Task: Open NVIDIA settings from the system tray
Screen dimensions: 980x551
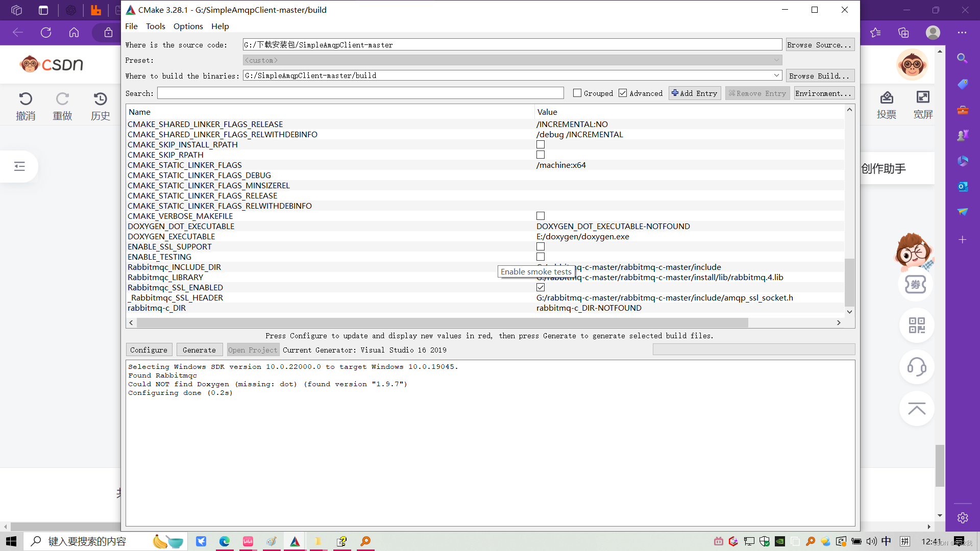Action: point(780,541)
